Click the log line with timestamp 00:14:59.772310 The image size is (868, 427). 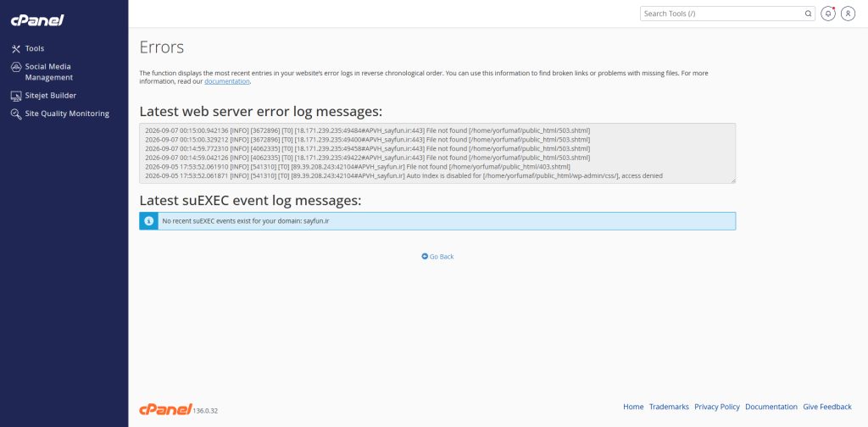coord(367,149)
